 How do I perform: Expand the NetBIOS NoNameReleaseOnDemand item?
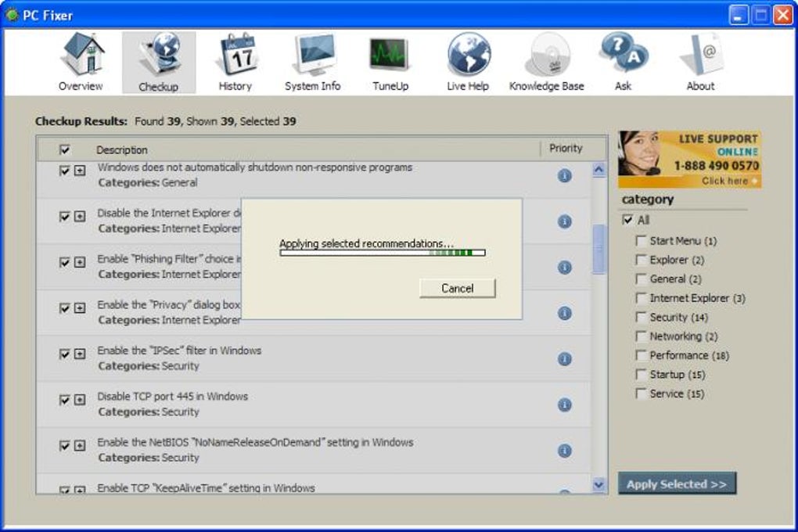click(x=80, y=445)
